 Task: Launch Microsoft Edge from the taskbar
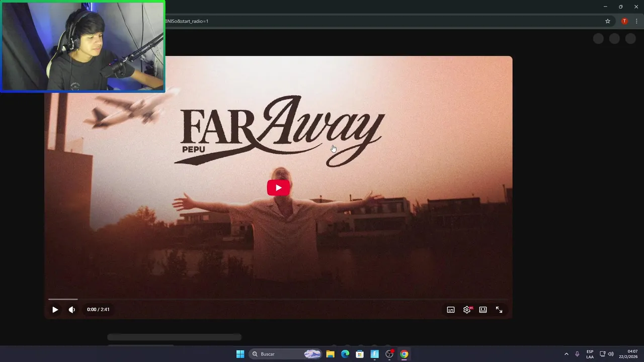pos(345,354)
